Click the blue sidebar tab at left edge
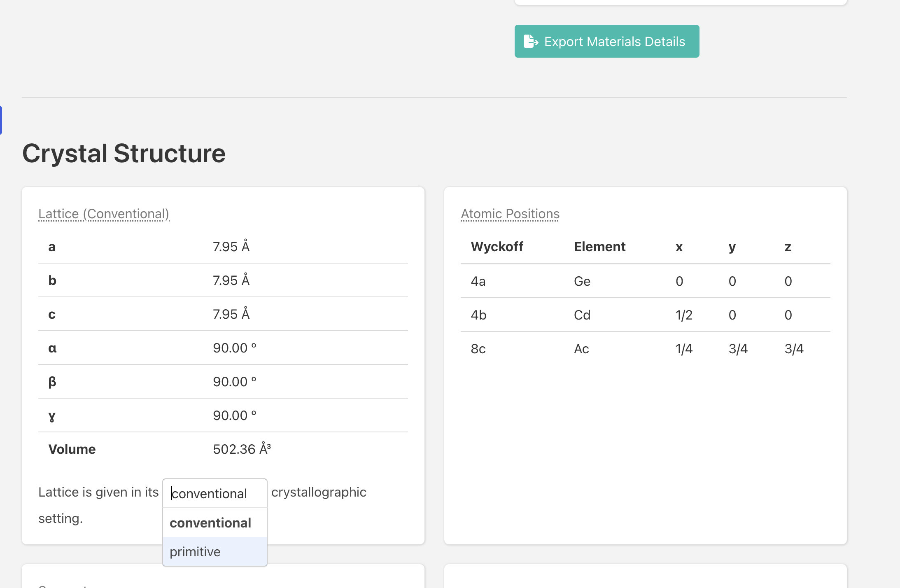Screen dimensions: 900x588 point(1,120)
